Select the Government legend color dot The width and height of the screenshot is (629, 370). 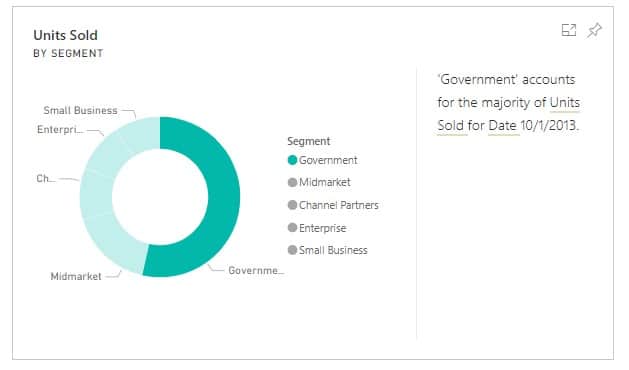click(292, 160)
